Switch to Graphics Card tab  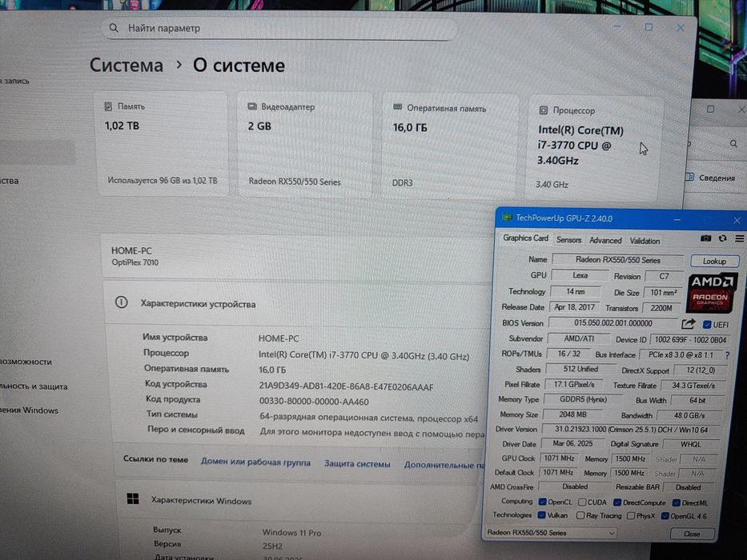tap(525, 238)
